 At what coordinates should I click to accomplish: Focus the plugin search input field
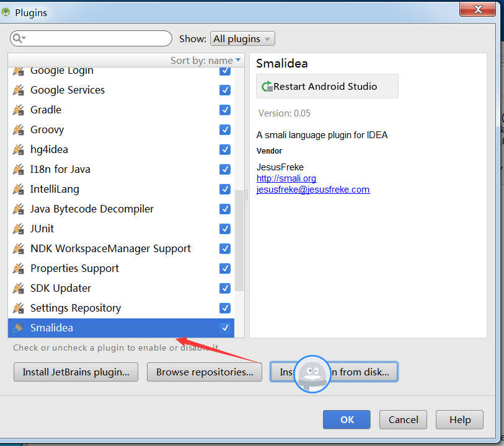pyautogui.click(x=91, y=38)
